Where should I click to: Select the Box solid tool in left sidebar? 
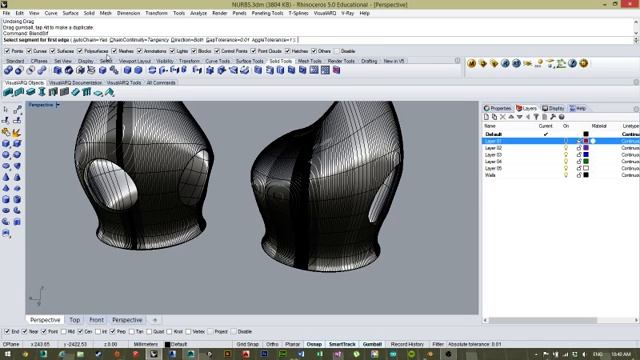pyautogui.click(x=6, y=144)
